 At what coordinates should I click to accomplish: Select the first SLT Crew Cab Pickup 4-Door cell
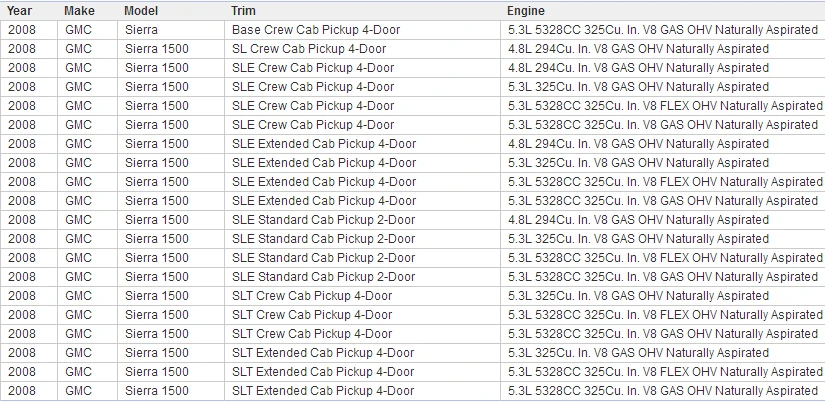click(x=362, y=296)
